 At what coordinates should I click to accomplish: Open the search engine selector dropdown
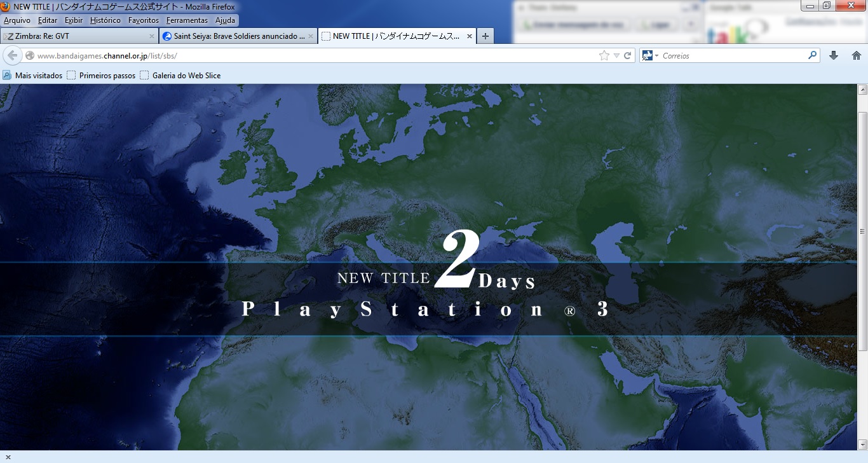(x=650, y=56)
